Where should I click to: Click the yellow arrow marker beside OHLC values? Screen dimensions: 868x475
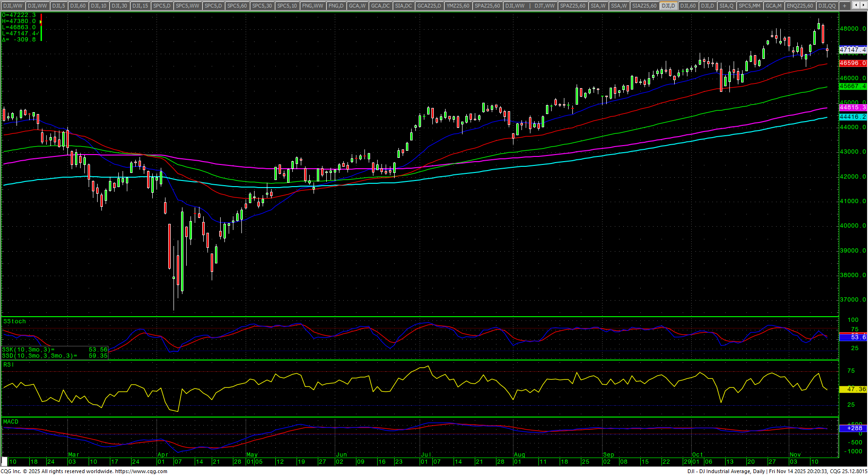click(41, 22)
